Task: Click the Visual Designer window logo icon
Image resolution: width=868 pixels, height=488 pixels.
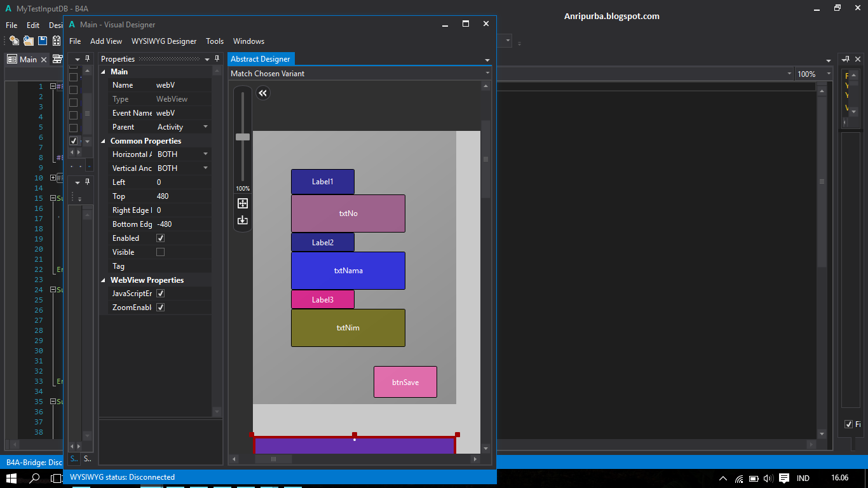Action: pyautogui.click(x=72, y=24)
